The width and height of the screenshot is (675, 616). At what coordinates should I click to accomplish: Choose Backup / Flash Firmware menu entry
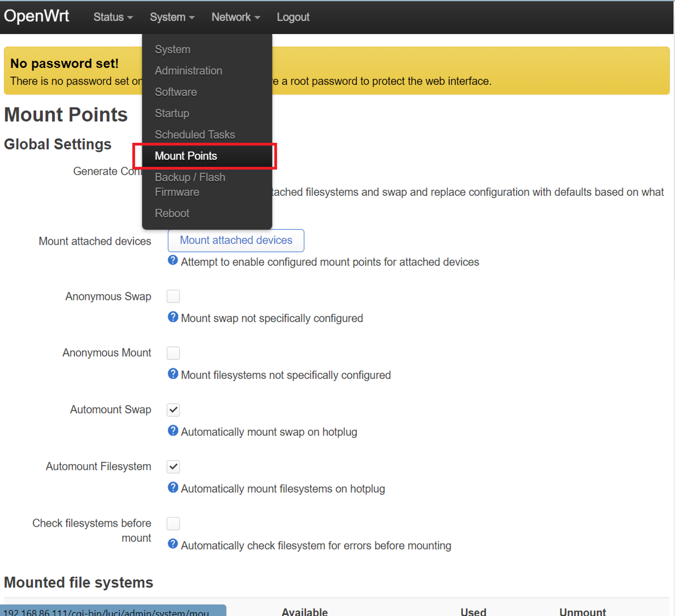point(190,184)
